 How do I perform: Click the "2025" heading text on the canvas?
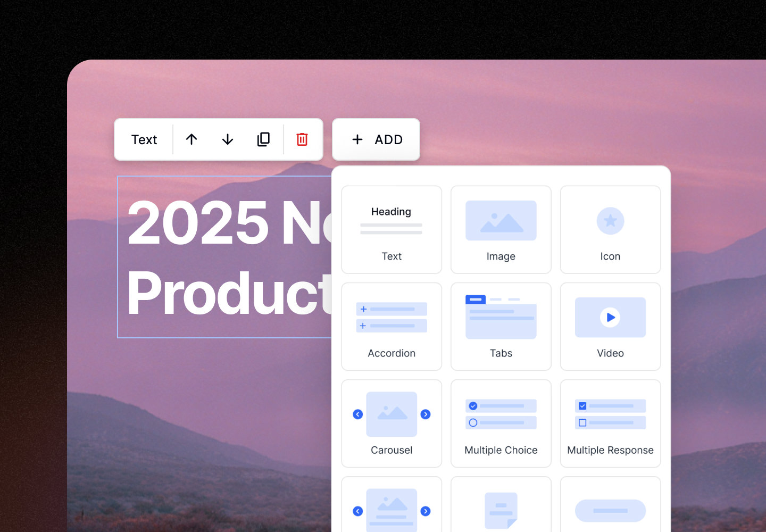pos(198,222)
